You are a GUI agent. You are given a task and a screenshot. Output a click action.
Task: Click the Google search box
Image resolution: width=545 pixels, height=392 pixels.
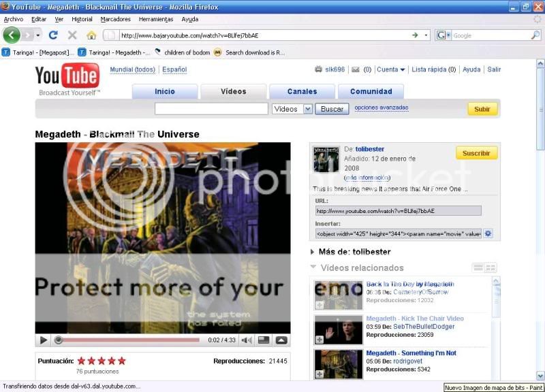pos(490,35)
